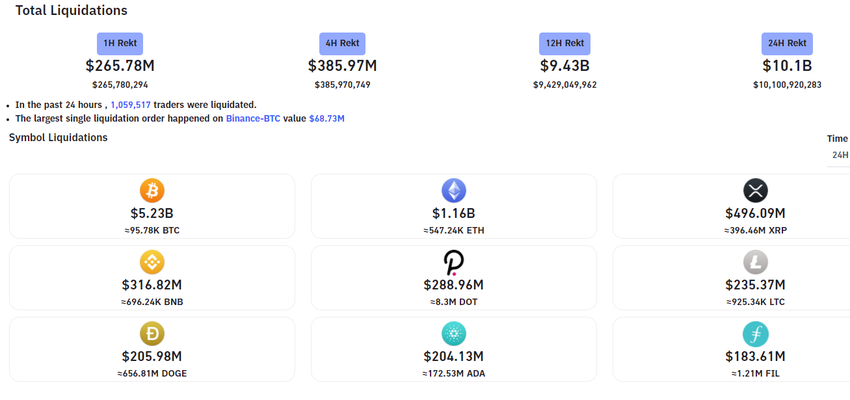850x400 pixels.
Task: Select the 4H Rekt tab
Action: pyautogui.click(x=342, y=44)
